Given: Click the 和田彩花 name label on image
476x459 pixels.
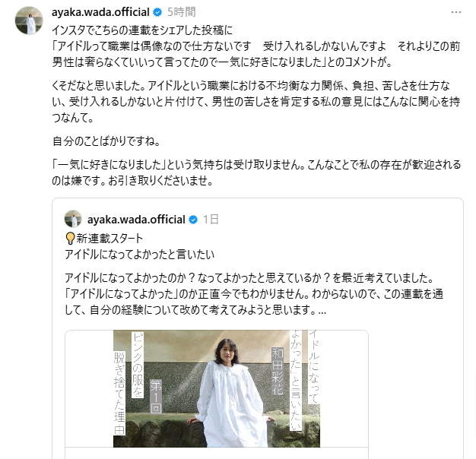Looking at the screenshot, I should pos(278,371).
